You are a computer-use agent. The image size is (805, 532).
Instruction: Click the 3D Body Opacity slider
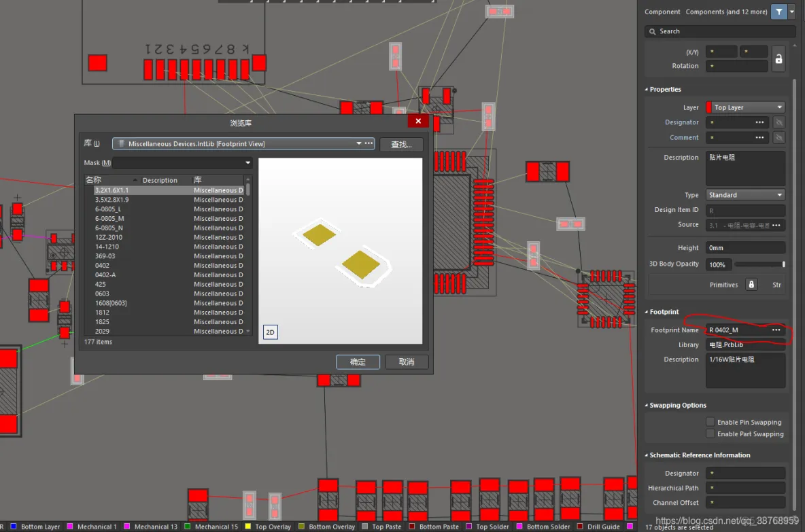point(760,265)
